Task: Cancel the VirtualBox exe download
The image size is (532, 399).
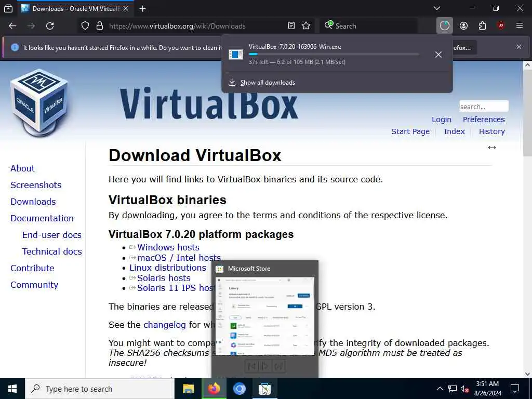Action: (438, 54)
